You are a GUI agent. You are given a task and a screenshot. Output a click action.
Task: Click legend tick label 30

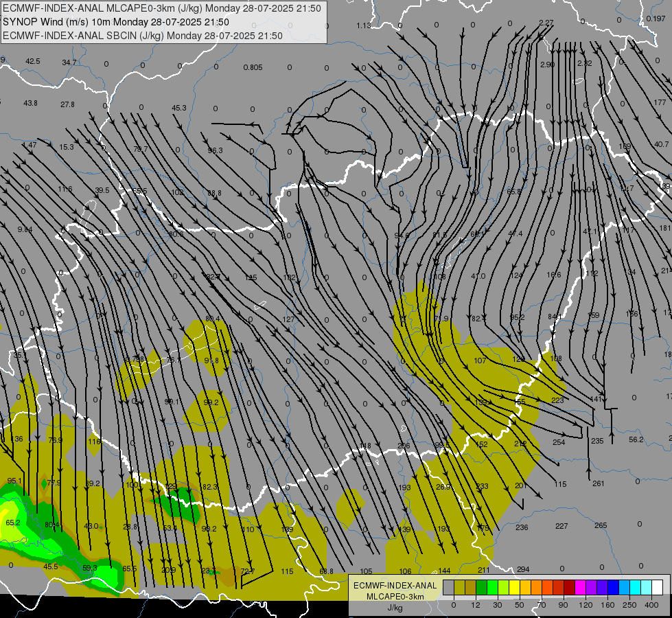click(x=497, y=605)
